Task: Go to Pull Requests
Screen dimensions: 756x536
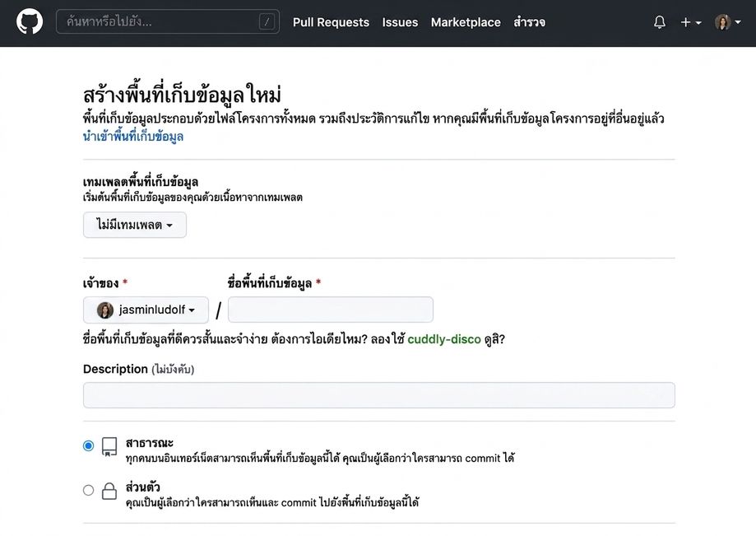Action: [x=331, y=22]
